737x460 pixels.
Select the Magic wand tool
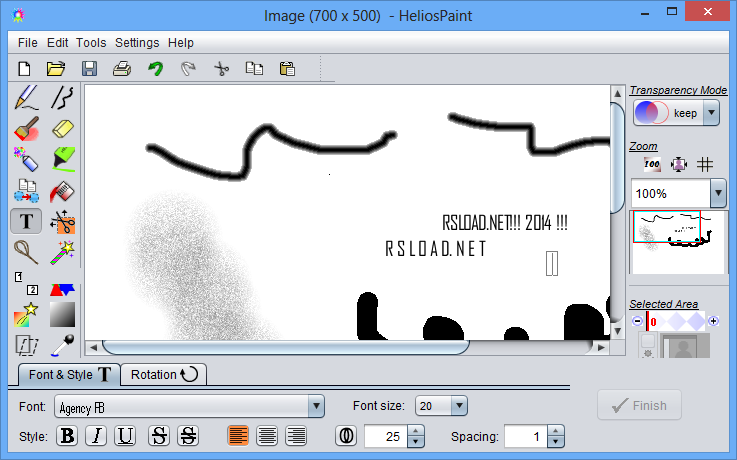tap(63, 252)
